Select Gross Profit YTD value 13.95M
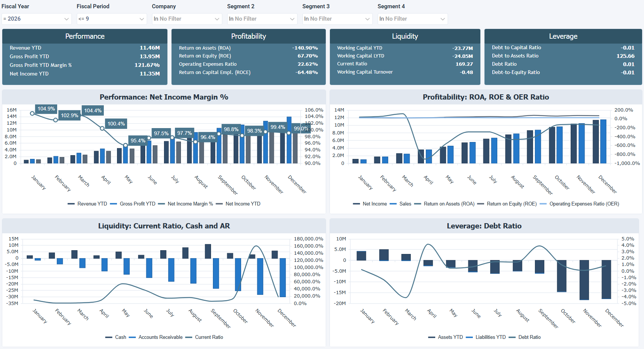This screenshot has width=644, height=349. point(150,57)
